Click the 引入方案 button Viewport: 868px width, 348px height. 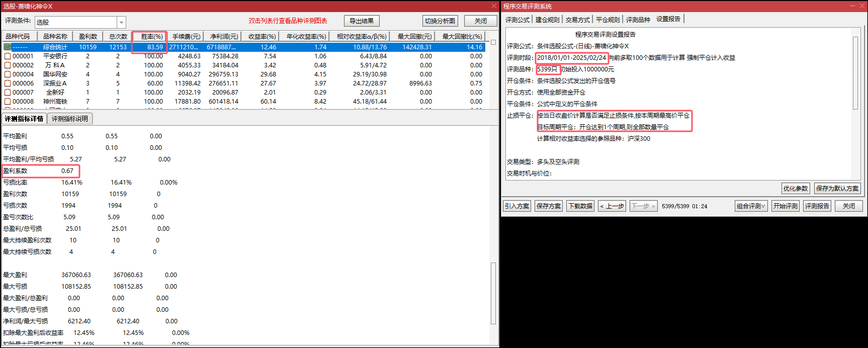click(517, 206)
